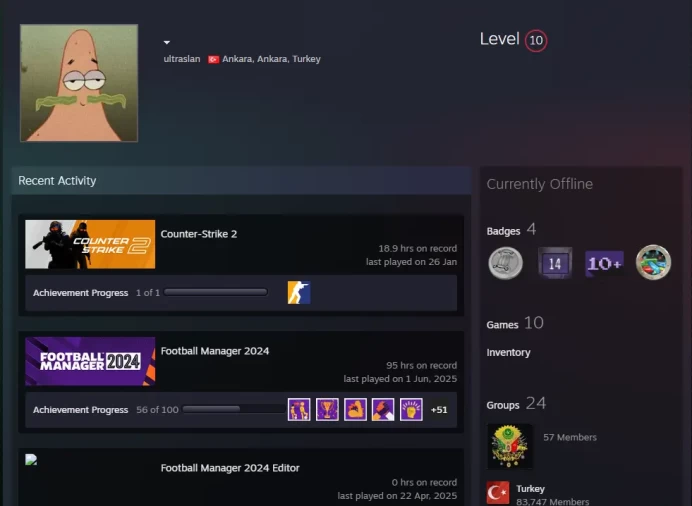Image resolution: width=692 pixels, height=506 pixels.
Task: Open Achievement Progress for Football Manager 2024
Action: click(80, 410)
